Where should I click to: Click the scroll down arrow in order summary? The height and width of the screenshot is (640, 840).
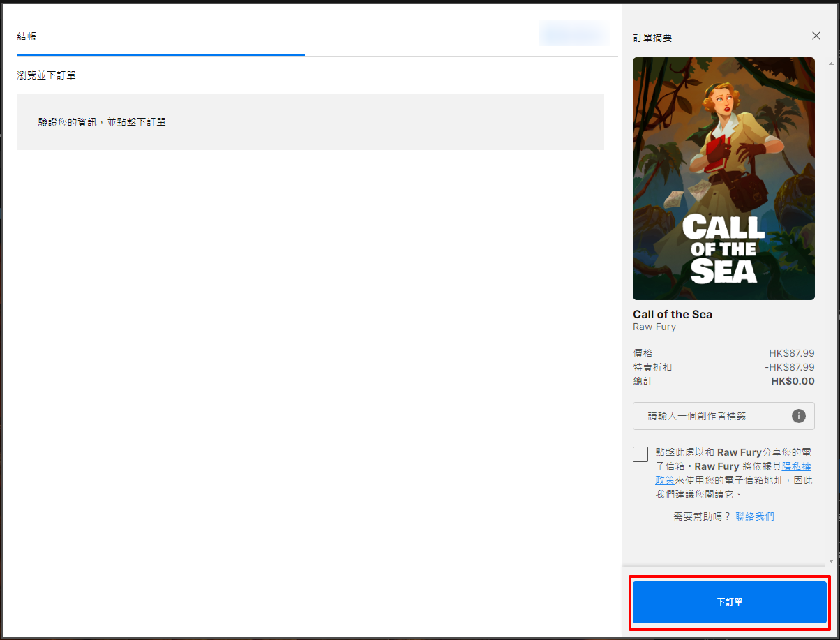click(x=830, y=560)
